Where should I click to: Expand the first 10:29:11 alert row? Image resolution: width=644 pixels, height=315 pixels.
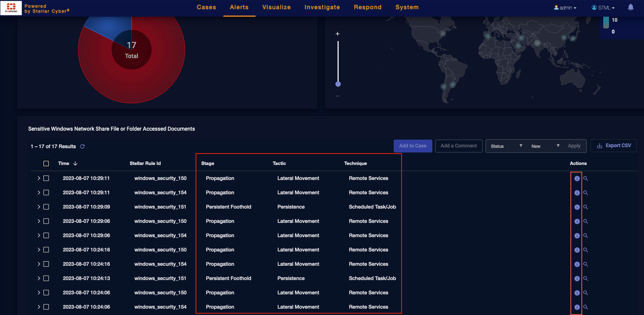(39, 178)
